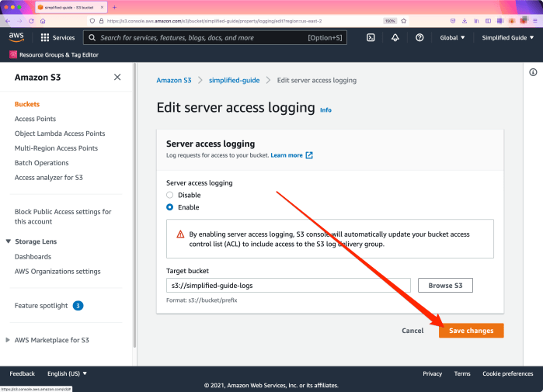Viewport: 543px width, 392px height.
Task: Collapse the Storage Lens section
Action: [9, 241]
